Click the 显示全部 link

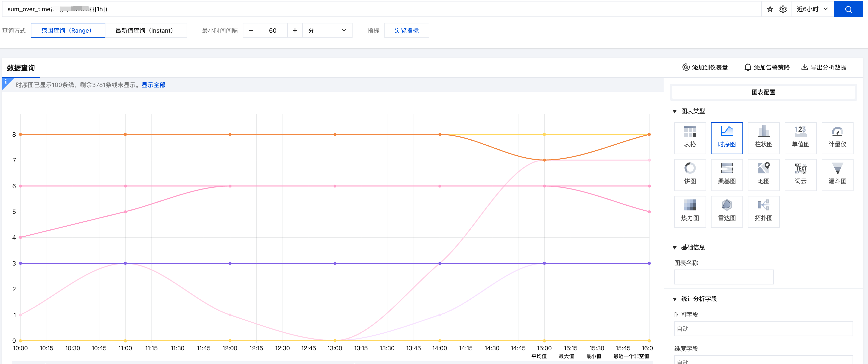tap(153, 85)
